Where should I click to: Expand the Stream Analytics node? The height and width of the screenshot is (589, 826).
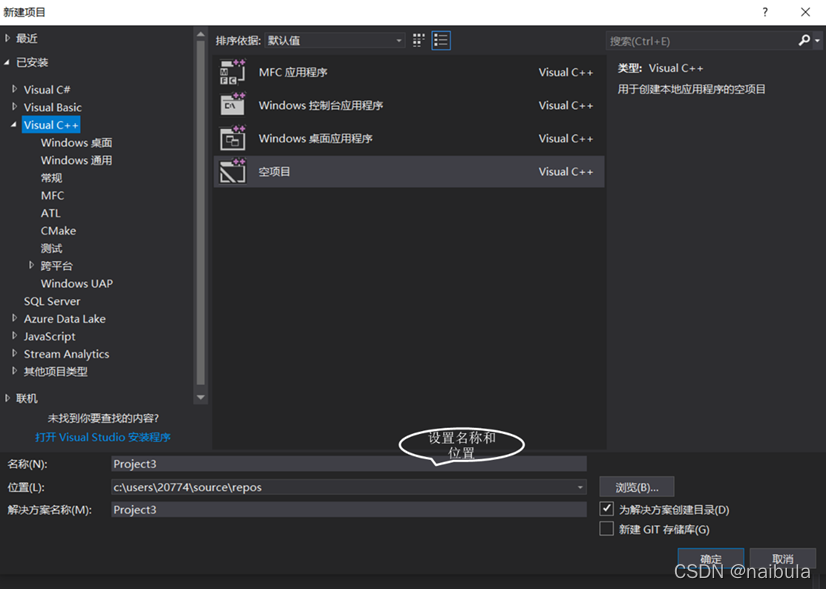point(15,354)
